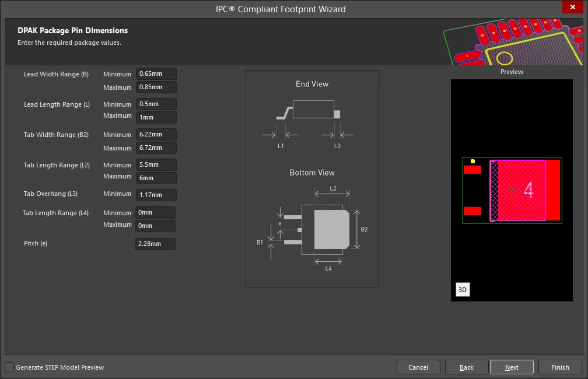Click the Tab Length Range (L2) label
This screenshot has height=379, width=588.
[57, 166]
